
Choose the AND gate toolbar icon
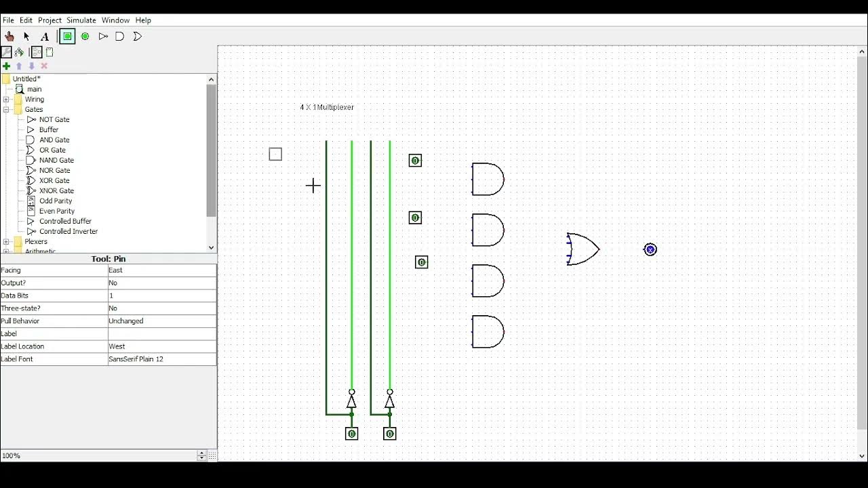pyautogui.click(x=120, y=37)
